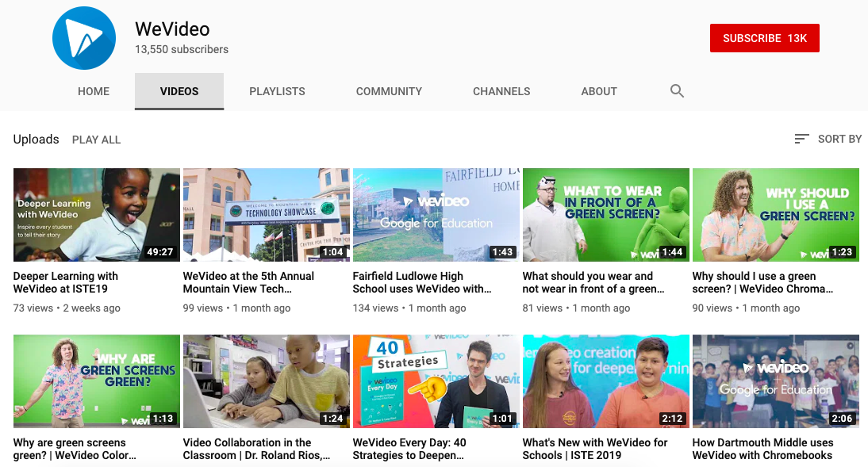Click the 1:24 duration badge
868x467 pixels.
[332, 419]
